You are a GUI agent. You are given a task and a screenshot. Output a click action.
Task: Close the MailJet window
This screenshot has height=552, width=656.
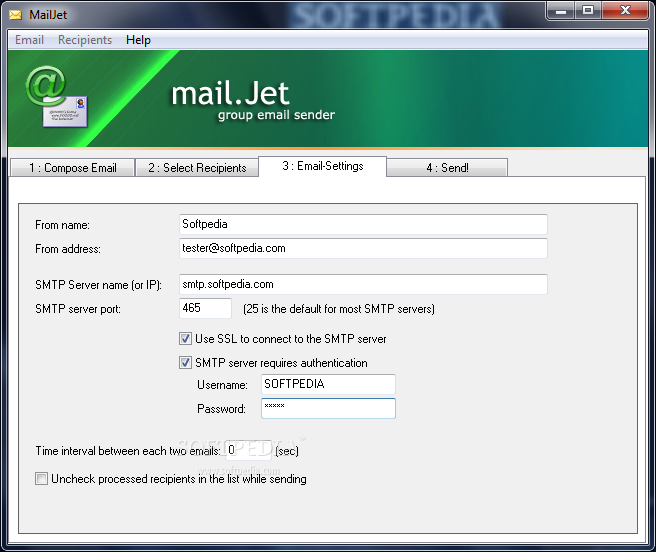(x=625, y=10)
